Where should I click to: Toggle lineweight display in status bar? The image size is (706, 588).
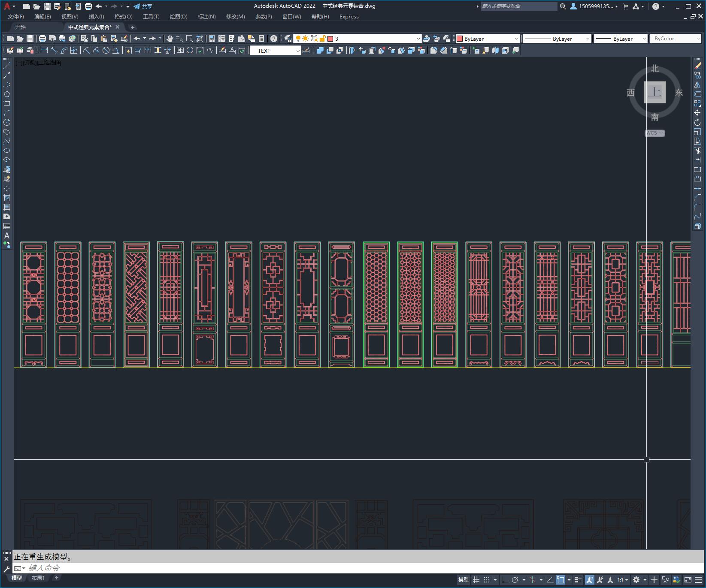[578, 580]
